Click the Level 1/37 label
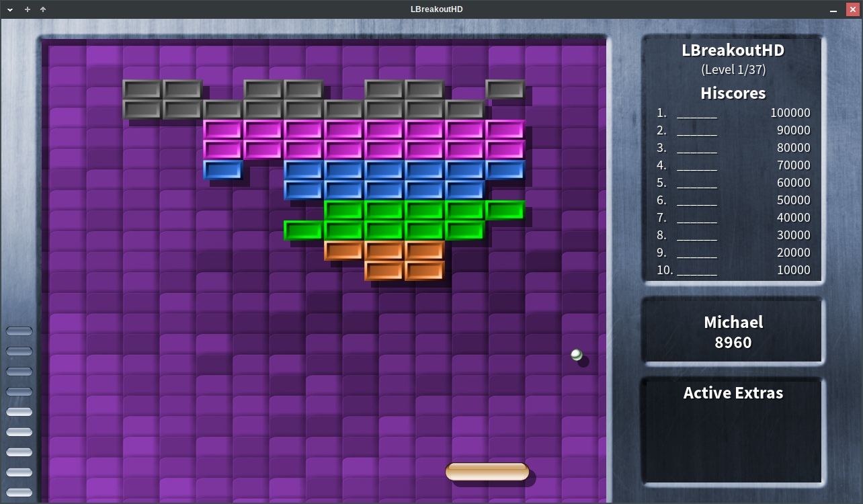 [733, 69]
